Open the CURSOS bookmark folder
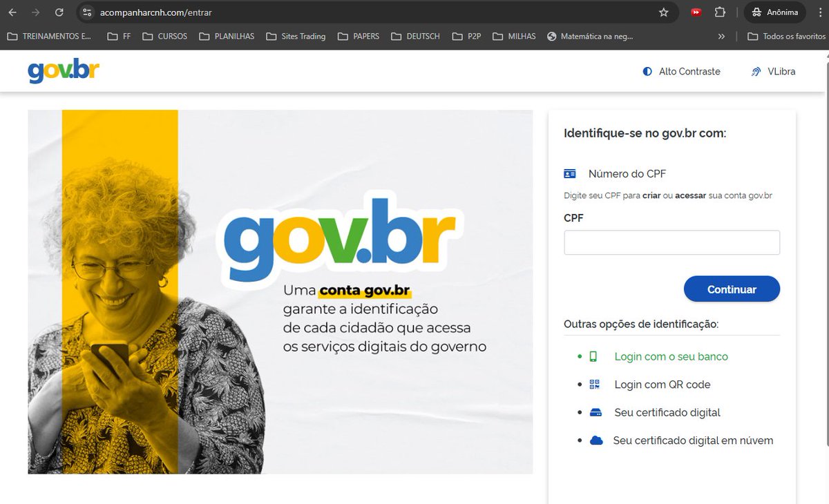The width and height of the screenshot is (829, 504). pyautogui.click(x=165, y=36)
